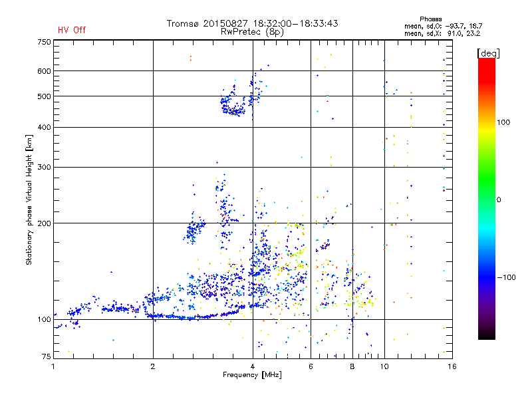Click the y-axis label '100' on the height axis

click(x=44, y=320)
